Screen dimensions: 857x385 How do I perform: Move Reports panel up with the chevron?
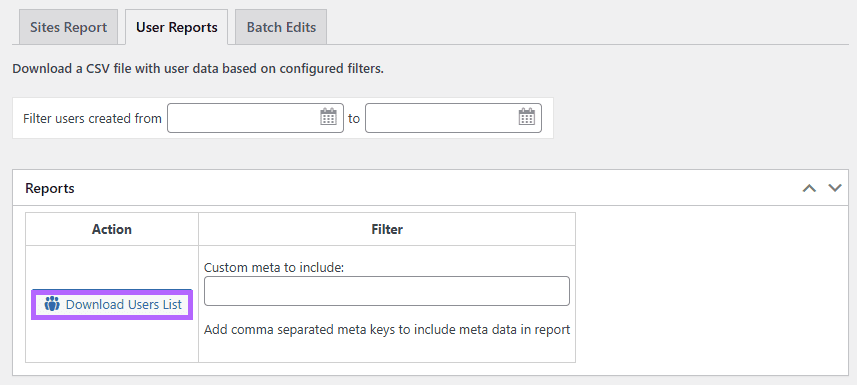point(809,188)
